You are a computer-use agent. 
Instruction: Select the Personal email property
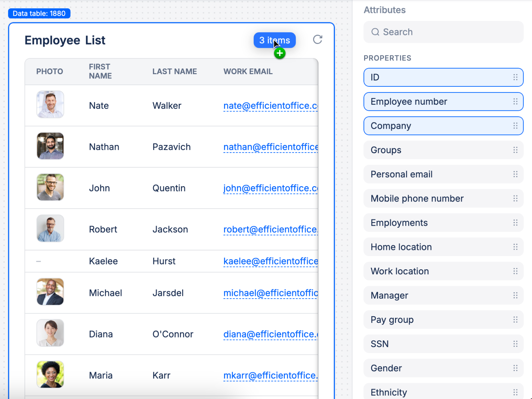(x=432, y=174)
